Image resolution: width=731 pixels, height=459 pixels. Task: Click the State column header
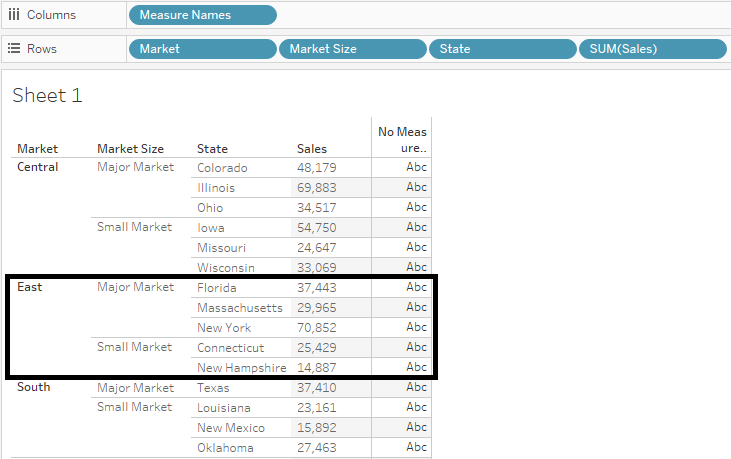point(212,149)
